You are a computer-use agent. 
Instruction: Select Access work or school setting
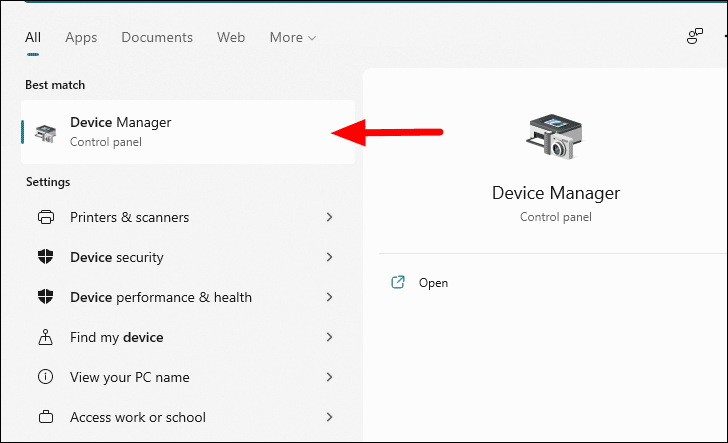coord(186,417)
